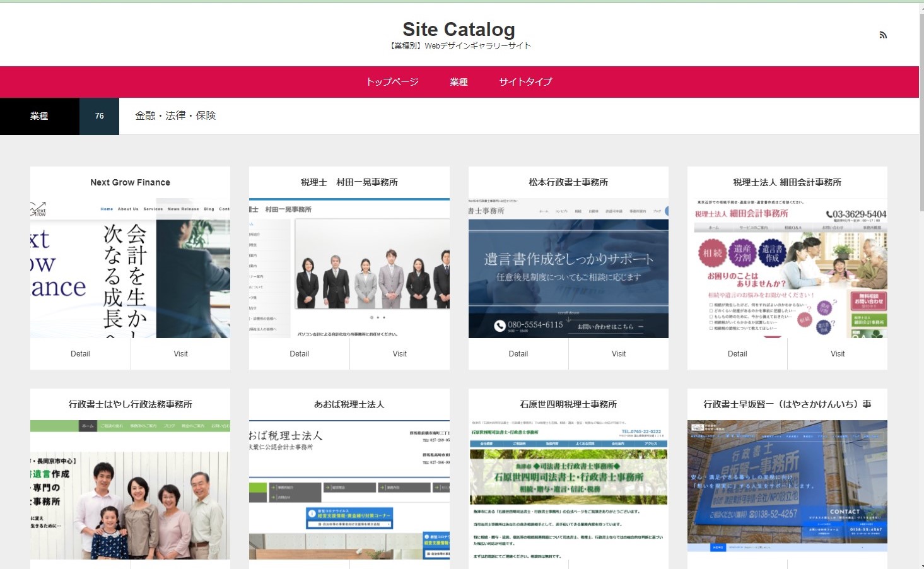Click the 村田一晃事務所 staff photo thumbnail

(x=349, y=269)
